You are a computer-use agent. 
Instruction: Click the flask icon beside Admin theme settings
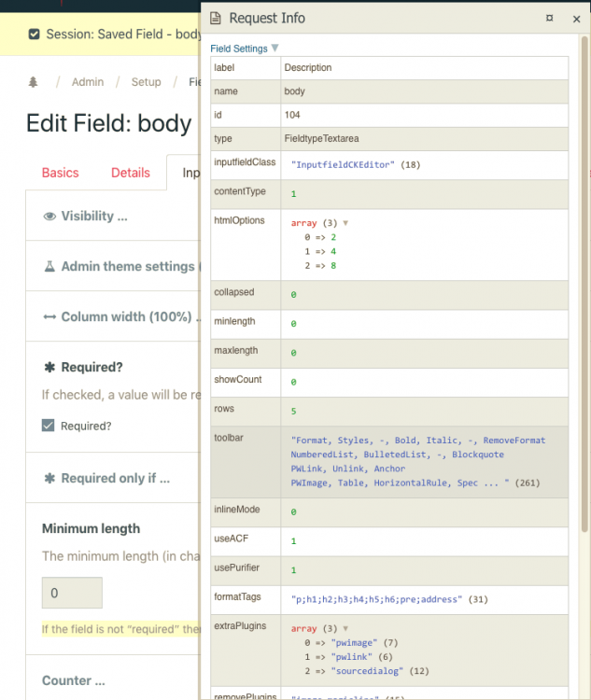49,266
